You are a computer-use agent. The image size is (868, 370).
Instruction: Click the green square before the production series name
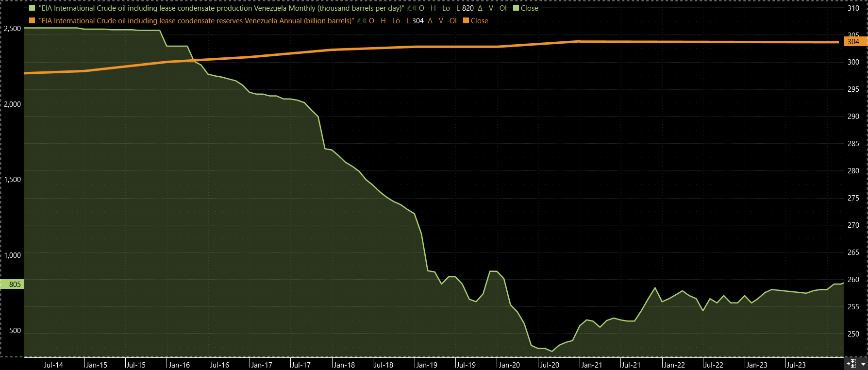pyautogui.click(x=32, y=8)
